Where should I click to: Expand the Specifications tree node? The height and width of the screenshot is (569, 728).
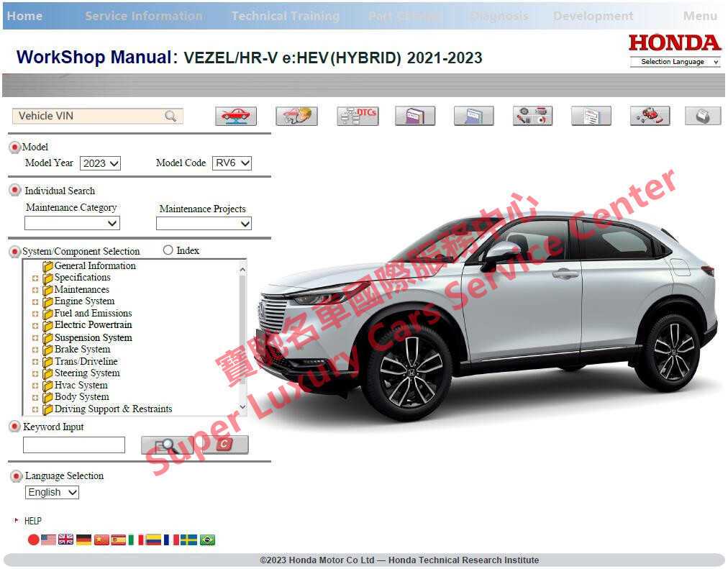coord(35,278)
